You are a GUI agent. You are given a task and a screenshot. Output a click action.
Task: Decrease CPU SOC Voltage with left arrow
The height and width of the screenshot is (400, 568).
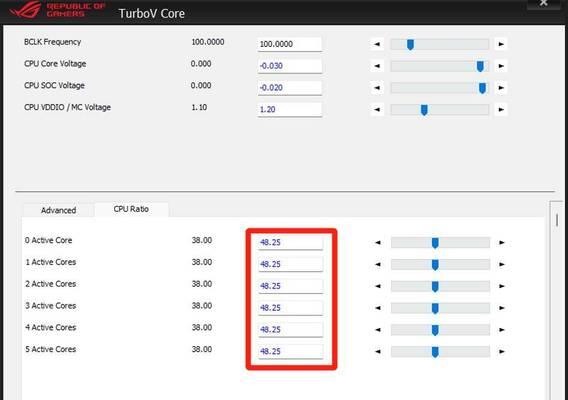point(377,88)
